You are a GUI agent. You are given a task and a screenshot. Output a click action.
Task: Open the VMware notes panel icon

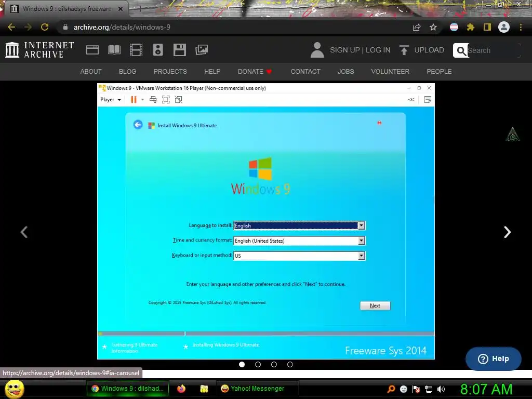428,100
